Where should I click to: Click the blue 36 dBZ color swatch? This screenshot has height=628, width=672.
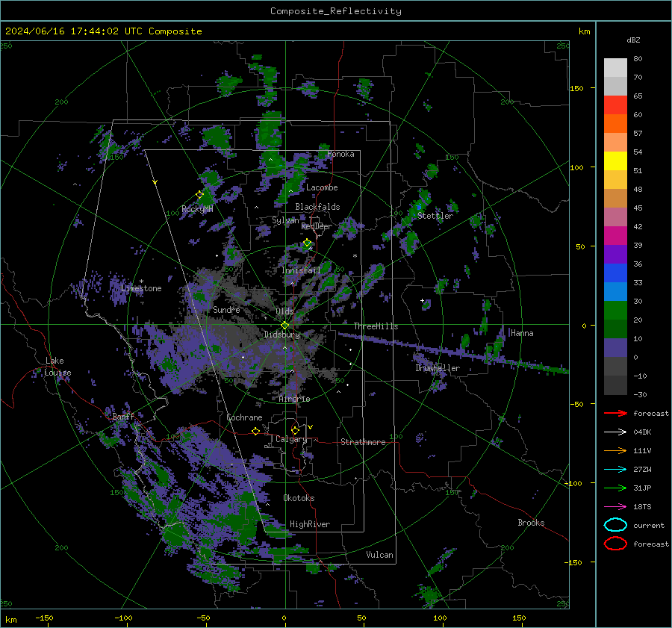pos(615,273)
